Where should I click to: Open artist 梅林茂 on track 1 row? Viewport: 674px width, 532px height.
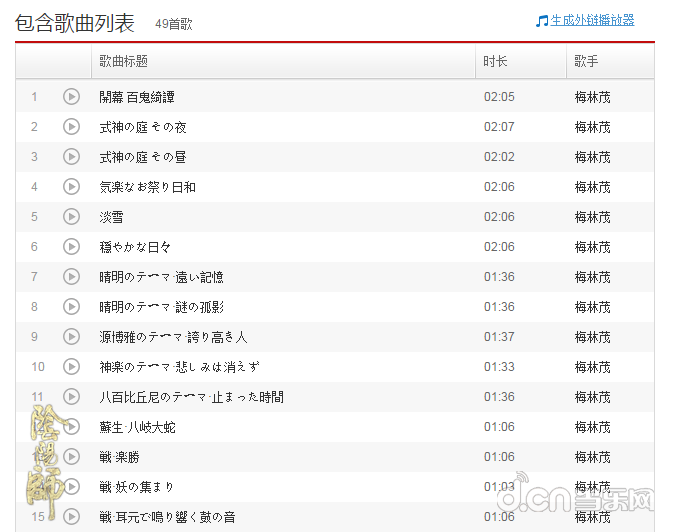592,97
